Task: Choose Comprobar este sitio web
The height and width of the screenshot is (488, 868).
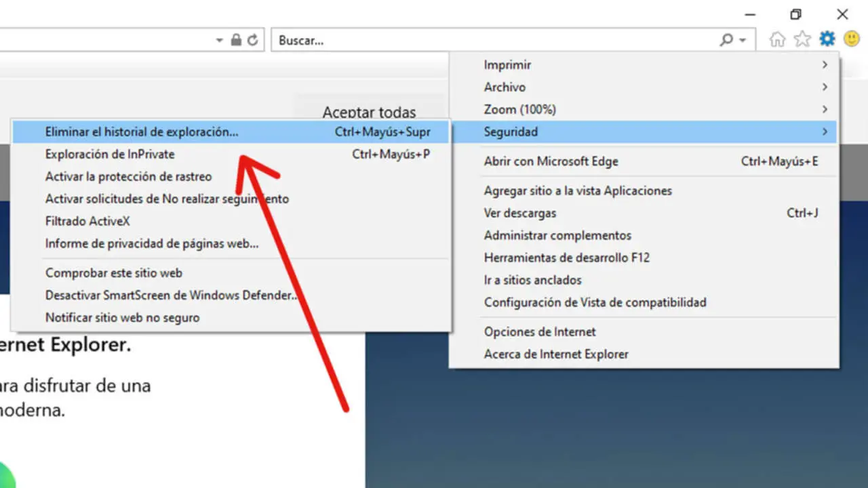Action: [231, 273]
